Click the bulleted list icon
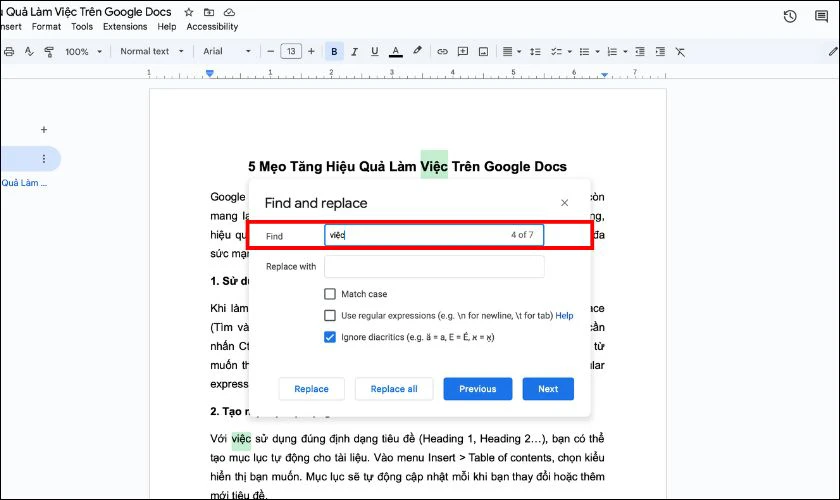The image size is (840, 500). [584, 51]
